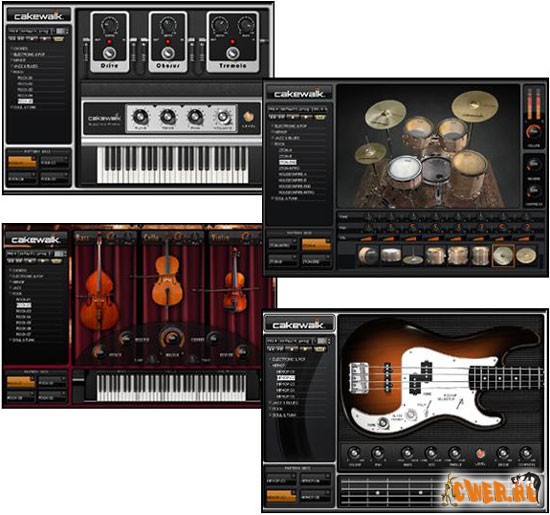
Task: Click the electric piano's white keyboard
Action: [173, 164]
